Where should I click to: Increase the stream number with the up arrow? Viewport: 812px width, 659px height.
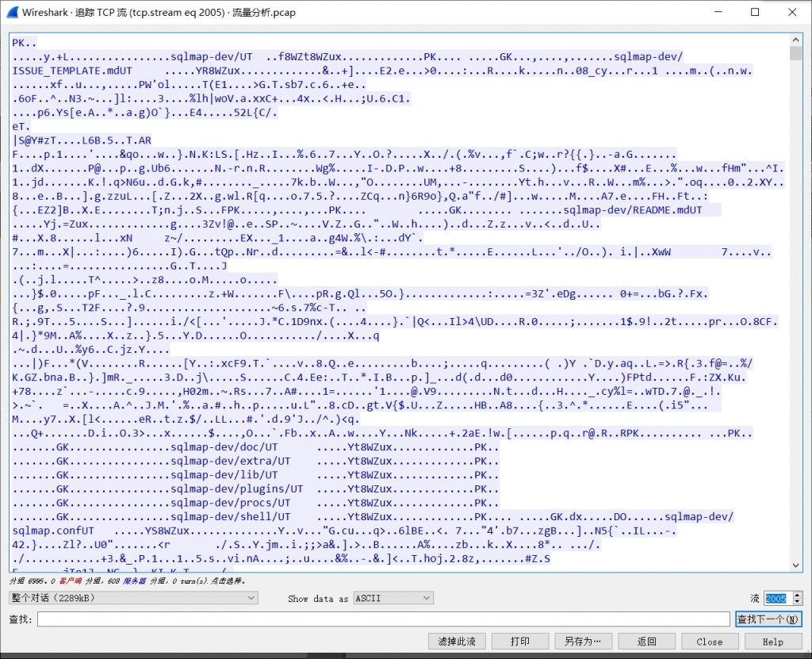(x=798, y=595)
